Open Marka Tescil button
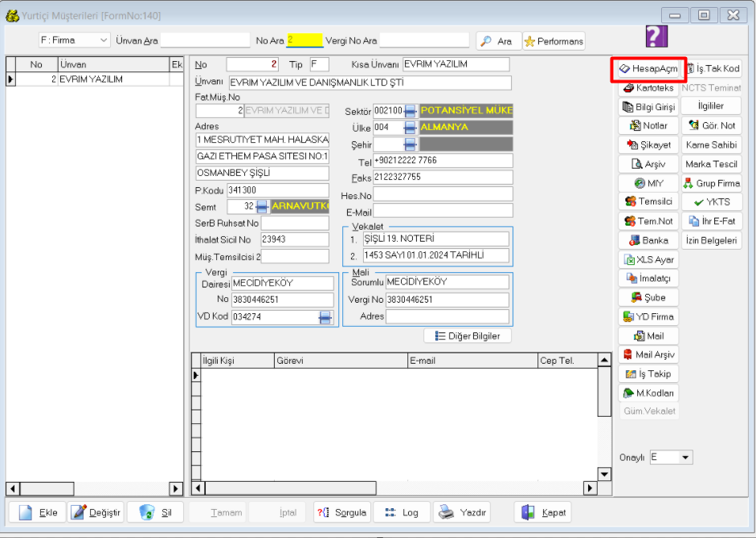This screenshot has height=538, width=756. click(x=712, y=165)
